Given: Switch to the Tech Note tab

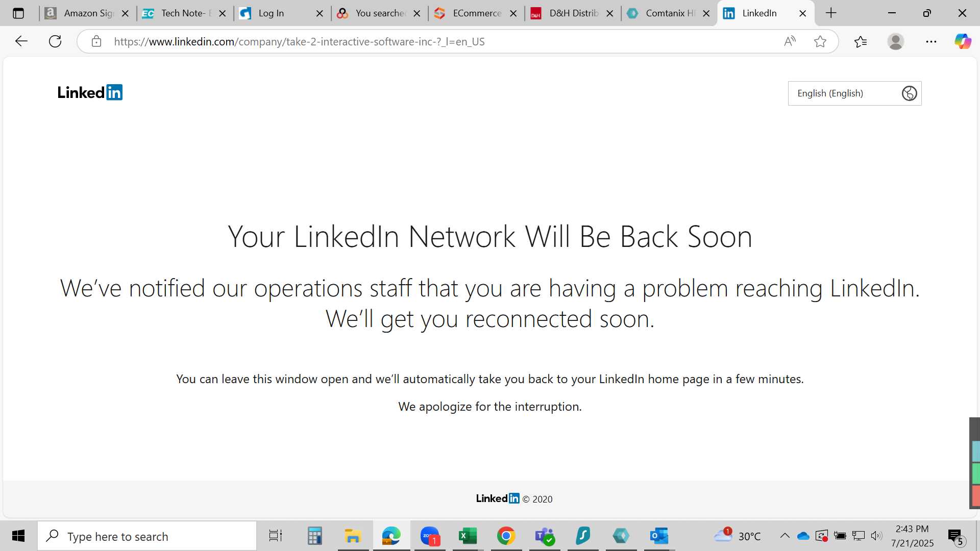Looking at the screenshot, I should [184, 13].
